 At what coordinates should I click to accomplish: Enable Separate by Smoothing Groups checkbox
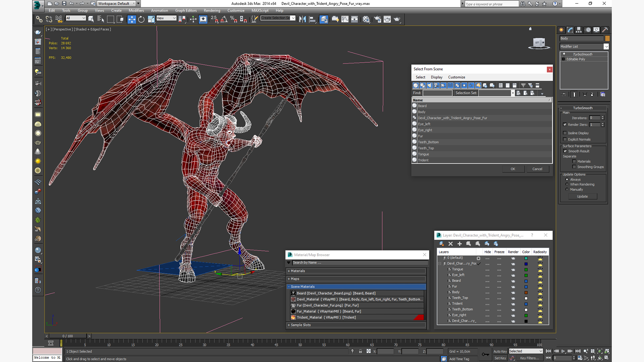[x=574, y=167]
